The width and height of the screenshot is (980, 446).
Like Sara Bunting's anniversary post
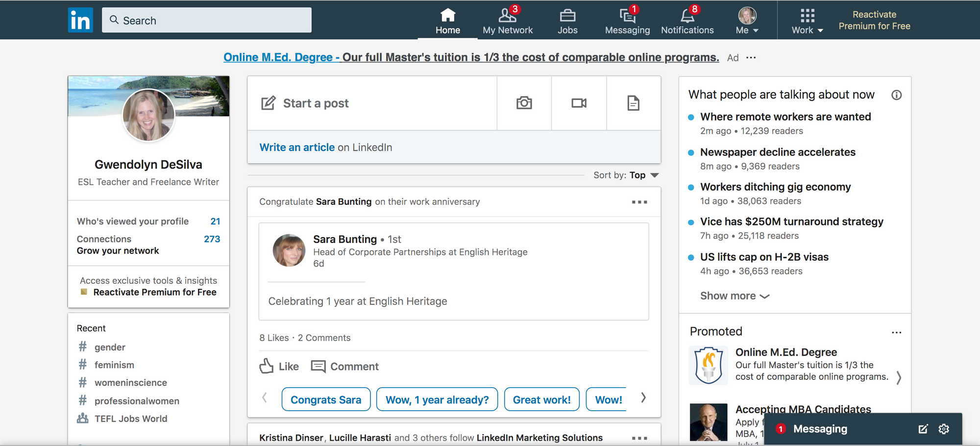coord(279,366)
